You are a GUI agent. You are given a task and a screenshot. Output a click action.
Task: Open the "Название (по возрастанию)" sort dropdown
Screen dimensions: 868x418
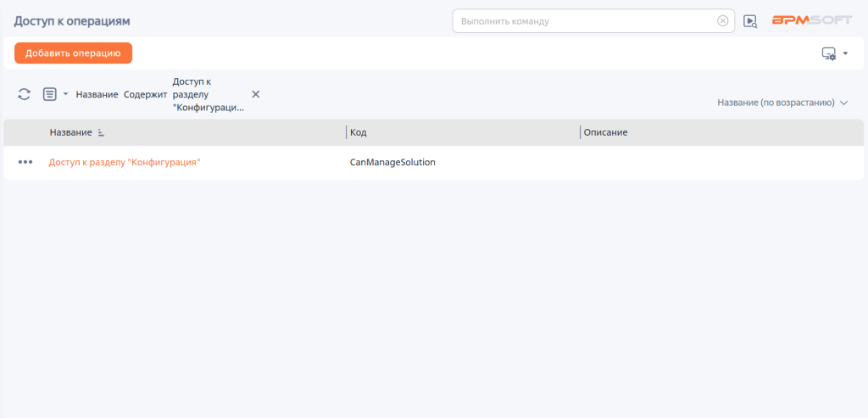[782, 103]
